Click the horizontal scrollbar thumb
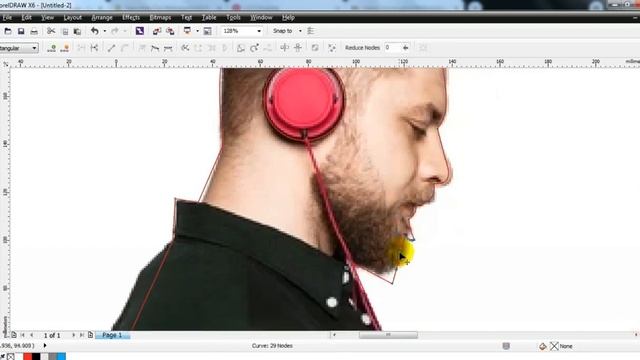 pos(388,335)
